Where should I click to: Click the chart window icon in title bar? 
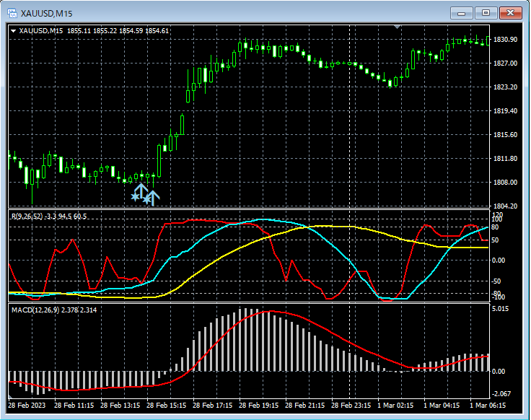12,12
